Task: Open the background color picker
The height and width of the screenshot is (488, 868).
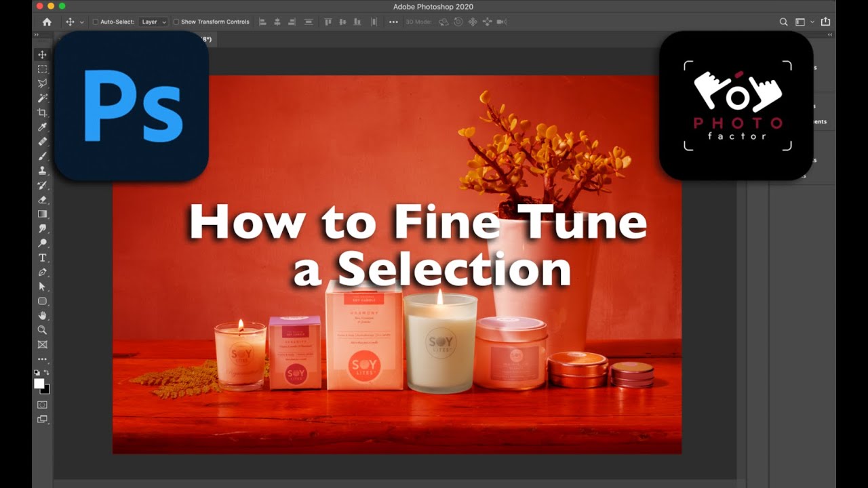Action: coord(46,390)
